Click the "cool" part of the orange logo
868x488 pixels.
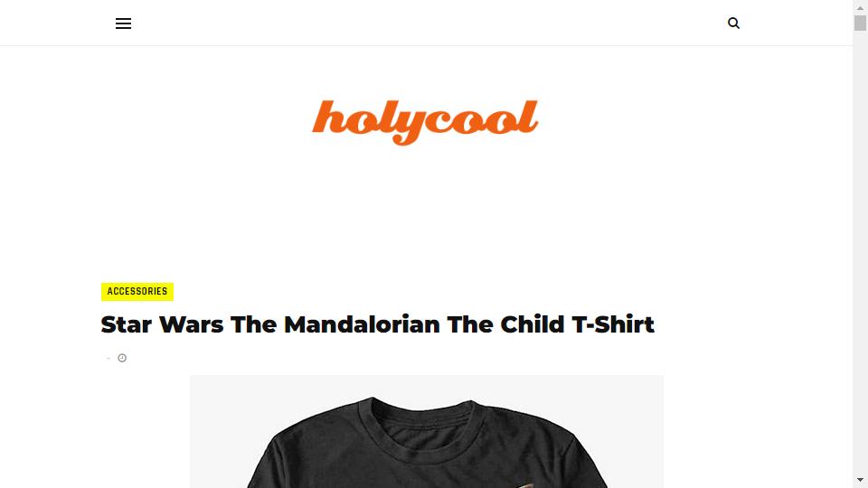(480, 117)
